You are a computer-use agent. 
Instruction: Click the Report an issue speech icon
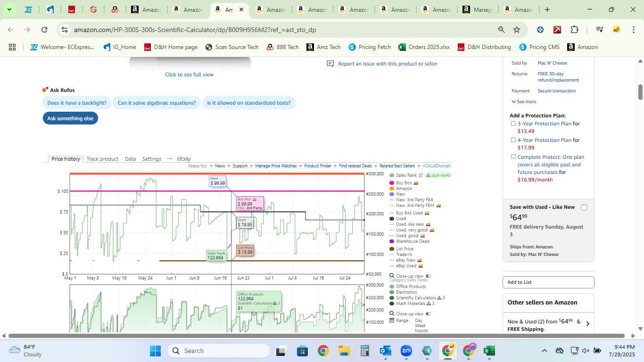[330, 64]
